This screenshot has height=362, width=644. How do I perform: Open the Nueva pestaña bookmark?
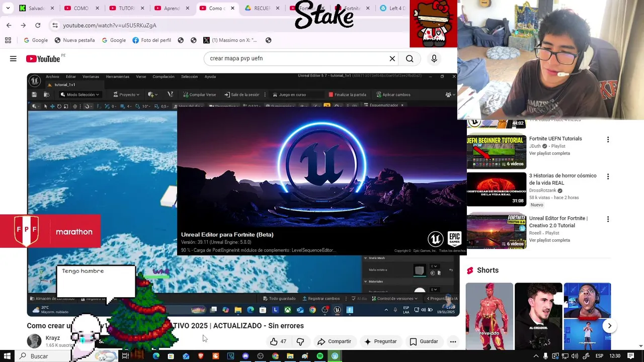tap(74, 40)
